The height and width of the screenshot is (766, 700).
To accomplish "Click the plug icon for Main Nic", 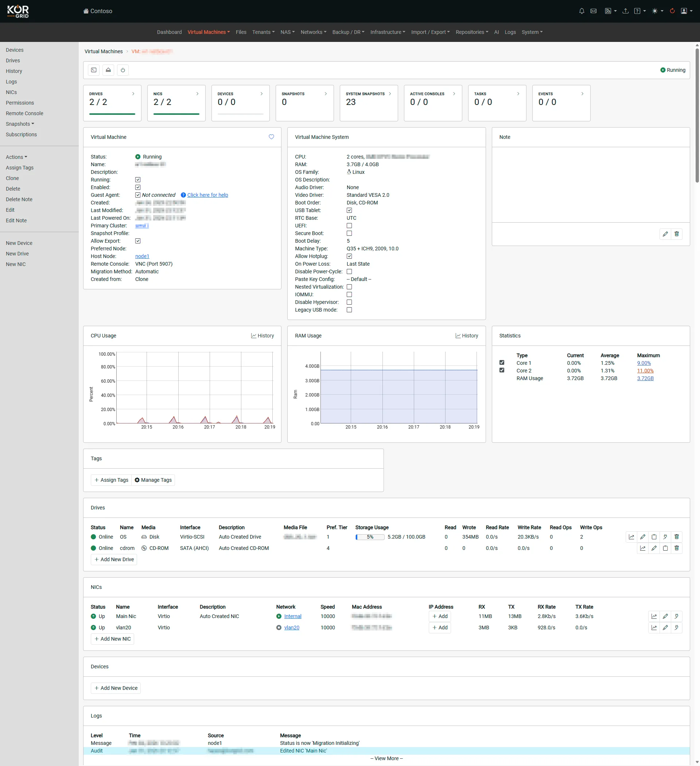I will (x=676, y=616).
